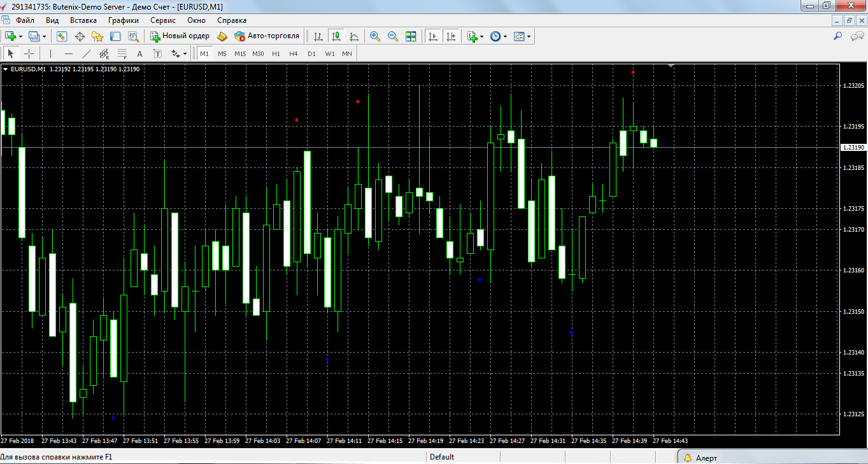Screen dimensions: 868x464
Task: Select the horizontal line tool
Action: [x=69, y=54]
